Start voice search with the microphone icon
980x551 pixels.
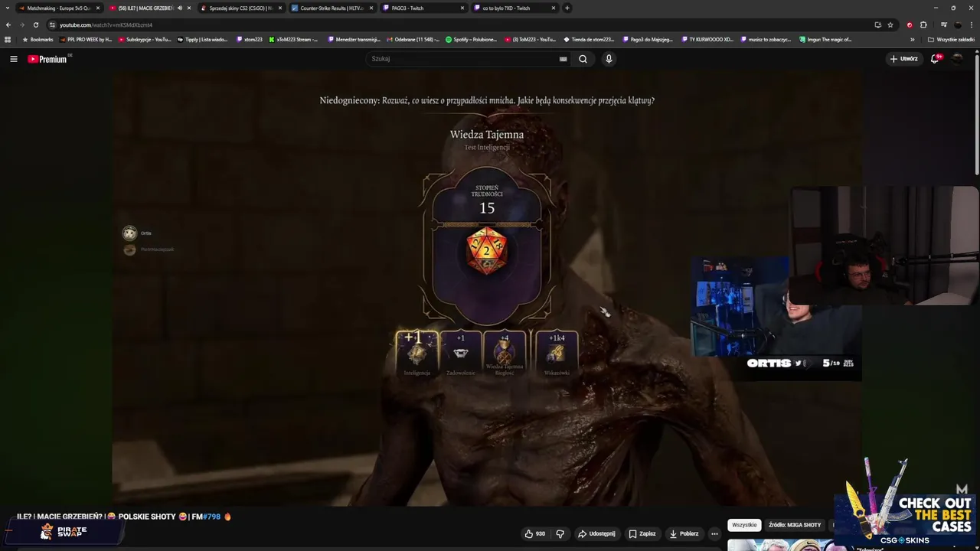click(x=609, y=59)
